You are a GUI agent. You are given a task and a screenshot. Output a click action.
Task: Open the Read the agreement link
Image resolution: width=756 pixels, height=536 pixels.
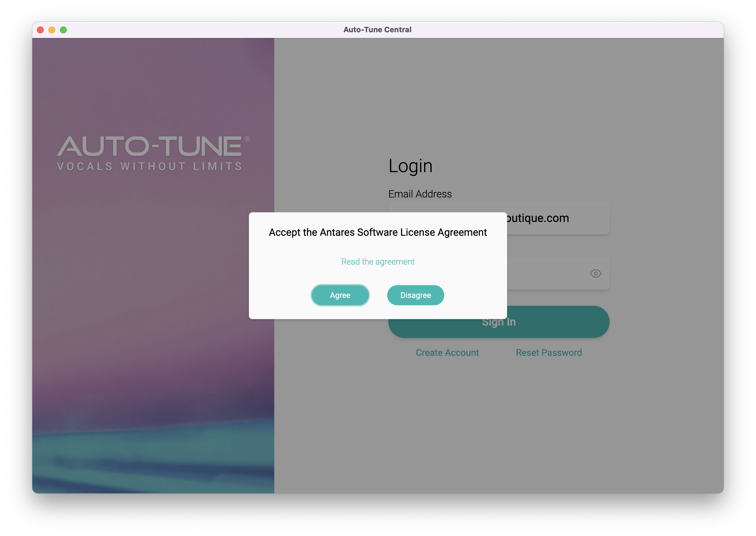pos(377,262)
